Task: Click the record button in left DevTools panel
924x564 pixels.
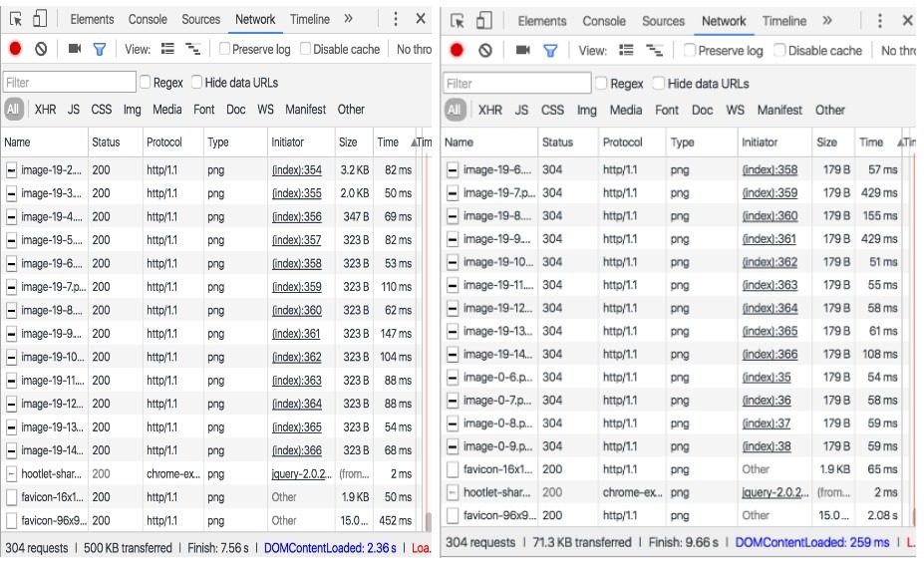Action: point(15,49)
